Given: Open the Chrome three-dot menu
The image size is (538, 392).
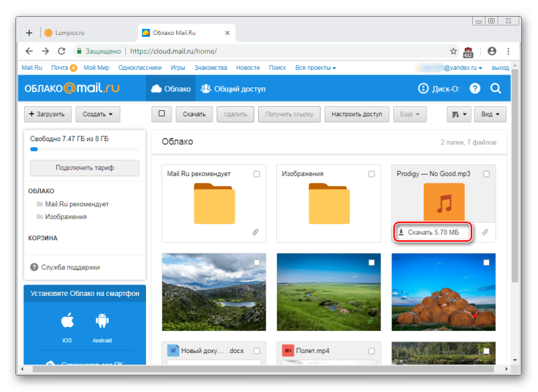Looking at the screenshot, I should tap(508, 51).
